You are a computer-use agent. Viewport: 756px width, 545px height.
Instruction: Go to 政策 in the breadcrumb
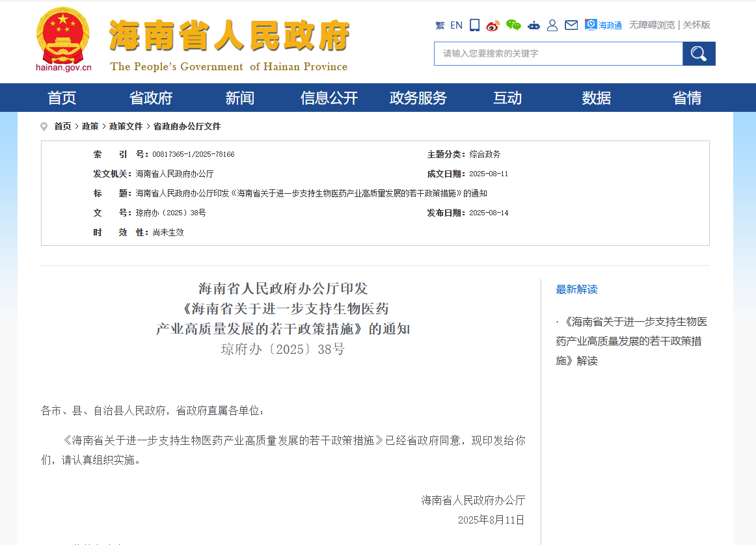[90, 126]
